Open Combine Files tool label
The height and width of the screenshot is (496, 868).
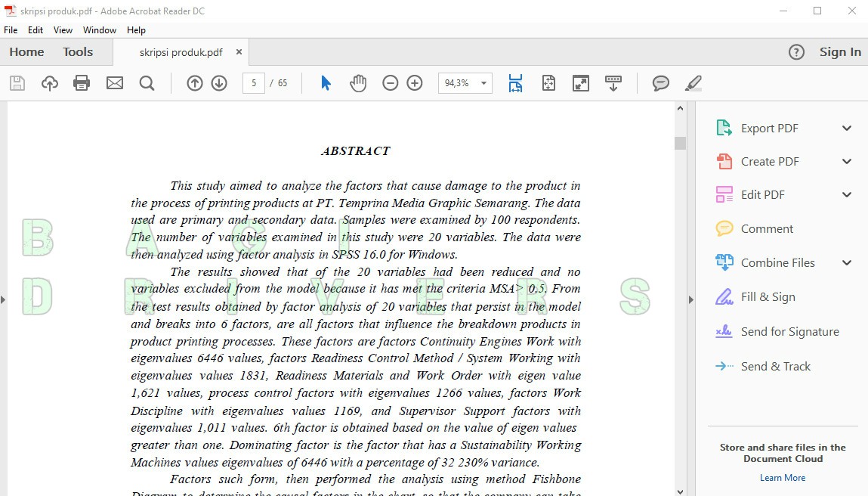(778, 262)
